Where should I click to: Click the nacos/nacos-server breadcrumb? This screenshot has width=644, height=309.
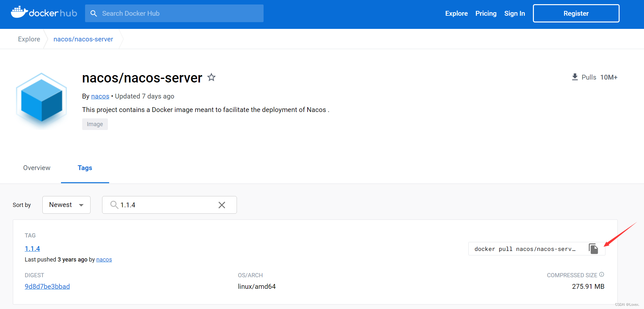[83, 39]
